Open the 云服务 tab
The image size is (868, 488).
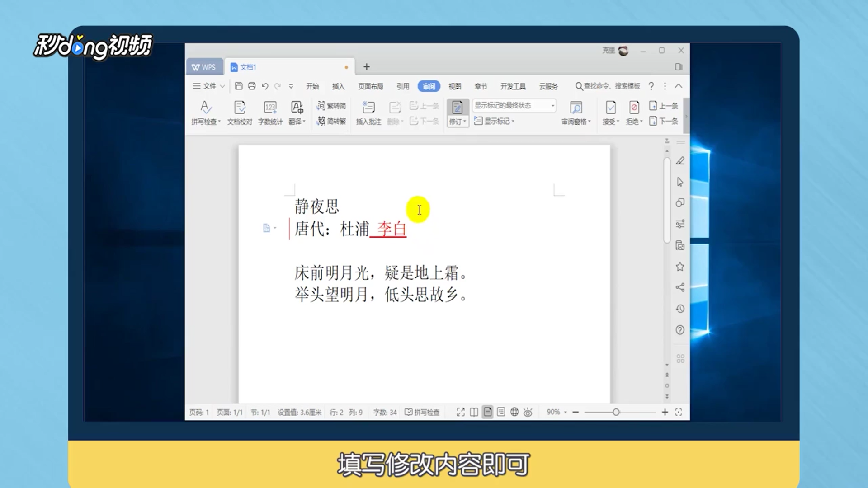(548, 86)
